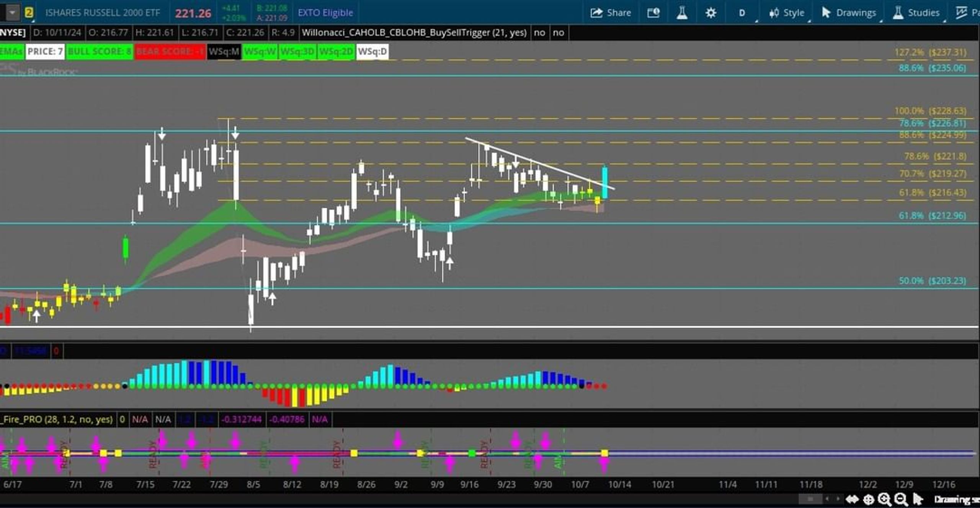This screenshot has width=980, height=508.
Task: Click the Share chart button
Action: point(611,13)
